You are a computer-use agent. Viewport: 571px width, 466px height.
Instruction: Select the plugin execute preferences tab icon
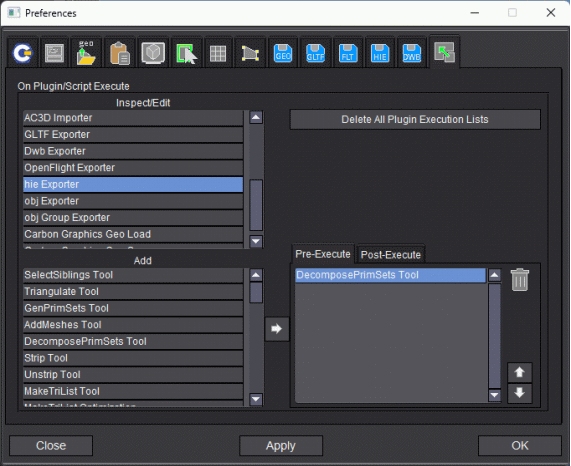click(x=444, y=52)
